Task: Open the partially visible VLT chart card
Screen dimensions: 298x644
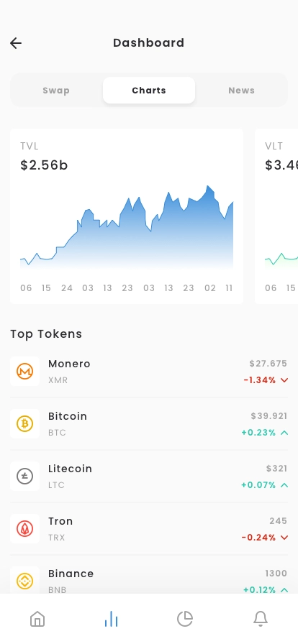Action: tap(276, 216)
